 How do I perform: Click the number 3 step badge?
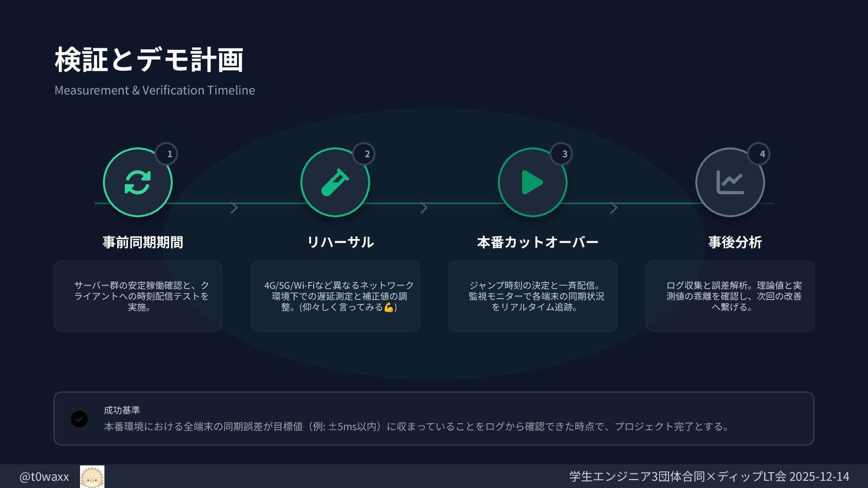pyautogui.click(x=562, y=154)
